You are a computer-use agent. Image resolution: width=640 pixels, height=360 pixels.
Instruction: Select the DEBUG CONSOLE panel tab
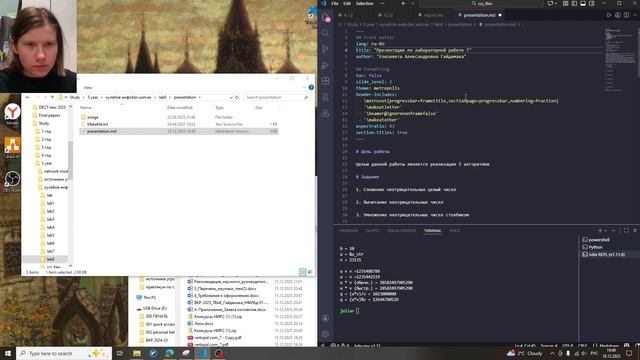[402, 231]
